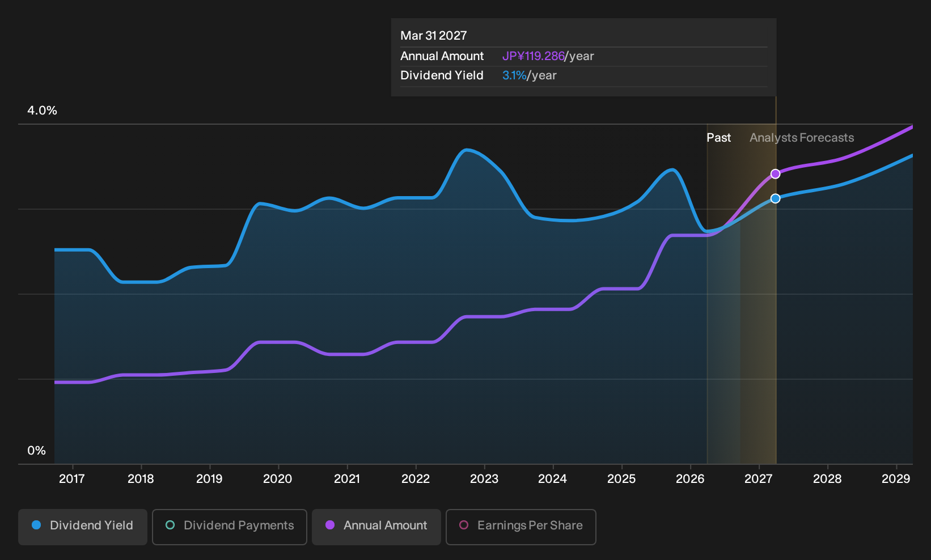
Task: Click the Mar 31 2027 tooltip date
Action: click(434, 36)
